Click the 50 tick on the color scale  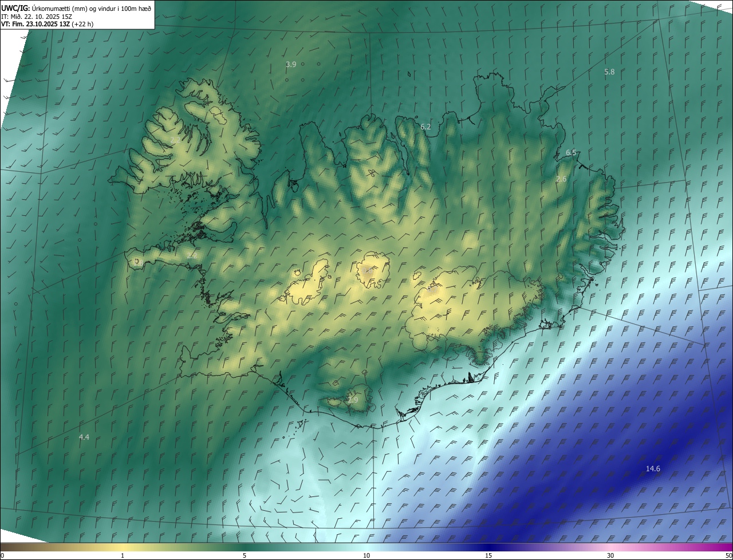[x=728, y=555]
